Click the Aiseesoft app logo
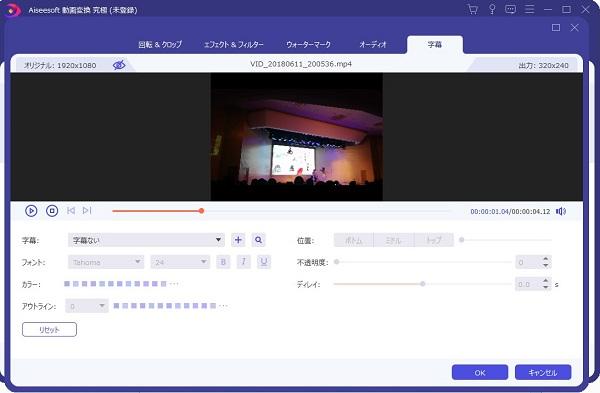Viewport: 600px width, 393px height. tap(13, 10)
